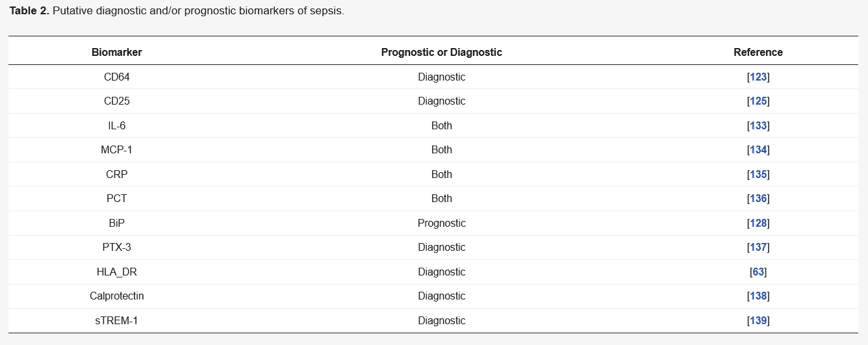Click the Table 2 caption label

click(29, 12)
